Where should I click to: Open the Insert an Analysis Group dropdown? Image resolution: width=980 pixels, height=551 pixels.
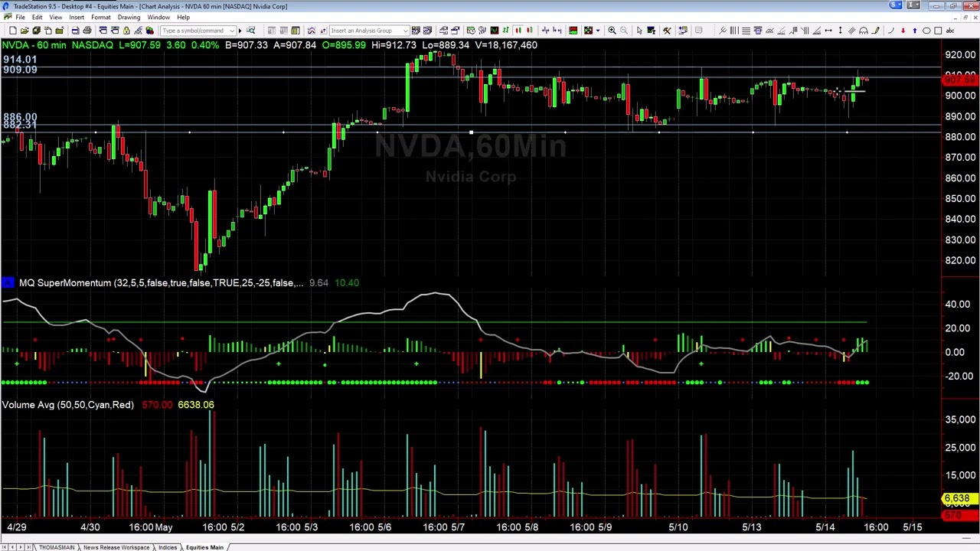(x=404, y=31)
